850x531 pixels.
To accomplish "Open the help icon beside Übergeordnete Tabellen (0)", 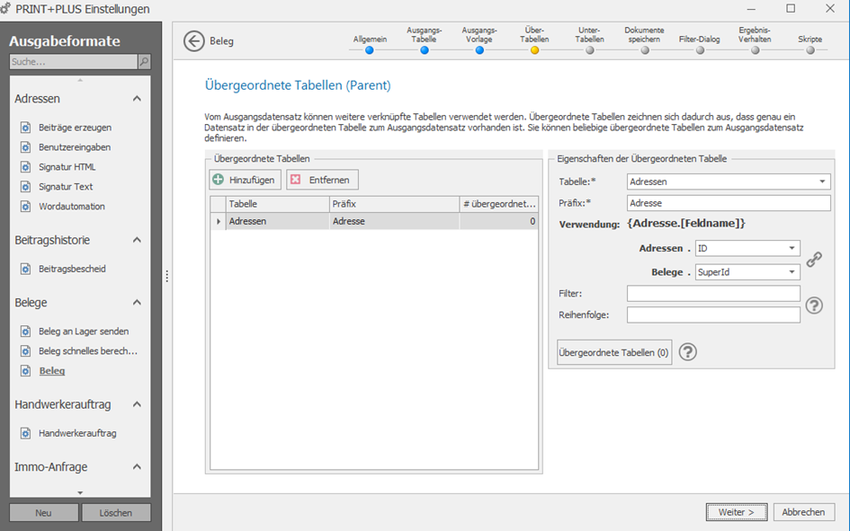I will pyautogui.click(x=688, y=352).
